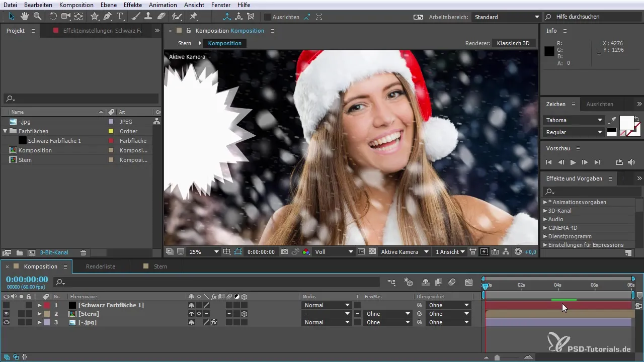Image resolution: width=644 pixels, height=362 pixels.
Task: Toggle the transparency grid icon
Action: [x=372, y=252]
